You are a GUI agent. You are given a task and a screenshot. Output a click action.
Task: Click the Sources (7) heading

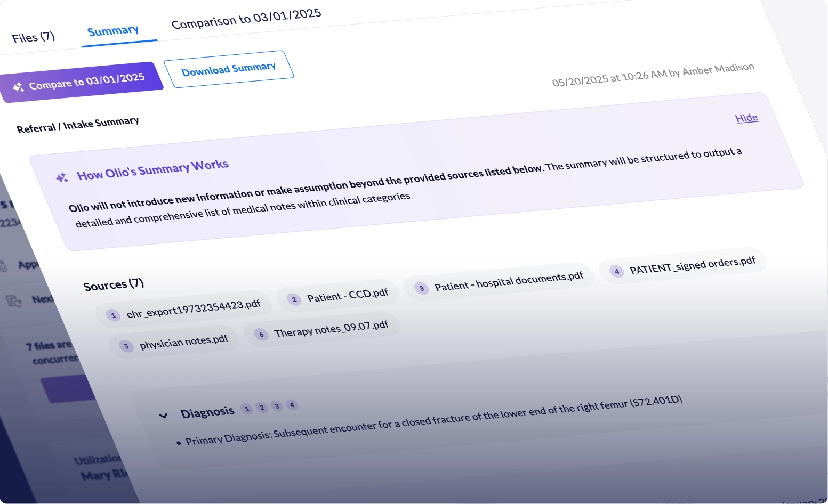click(x=114, y=284)
